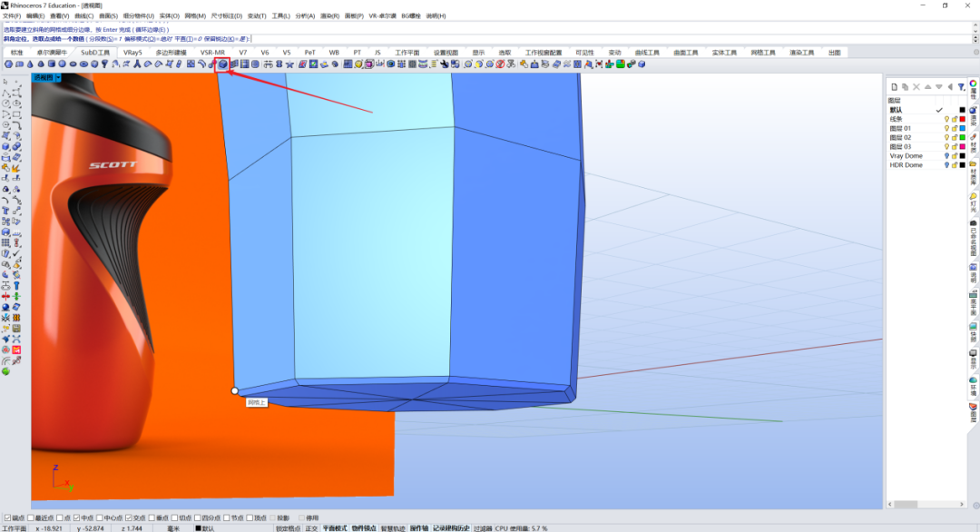Toggle 正交 ortho in status bar
Screen dimensions: 980x532
coord(311,528)
